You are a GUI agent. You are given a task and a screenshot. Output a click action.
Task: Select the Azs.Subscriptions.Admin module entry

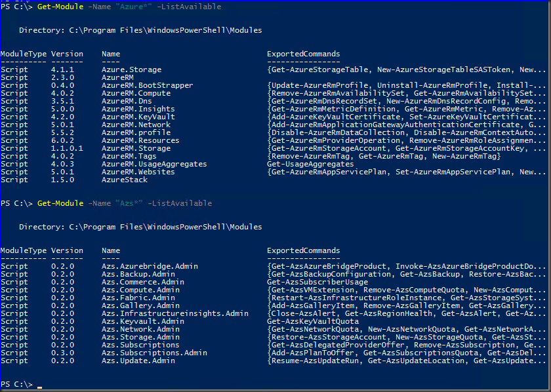click(154, 353)
